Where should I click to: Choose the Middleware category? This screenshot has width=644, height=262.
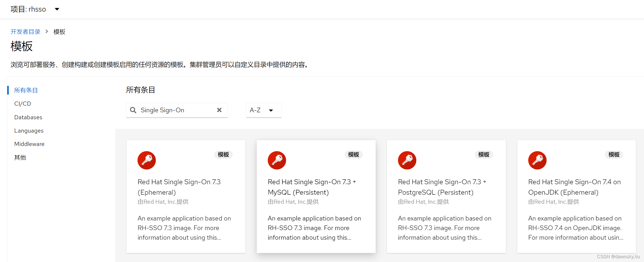pyautogui.click(x=29, y=144)
